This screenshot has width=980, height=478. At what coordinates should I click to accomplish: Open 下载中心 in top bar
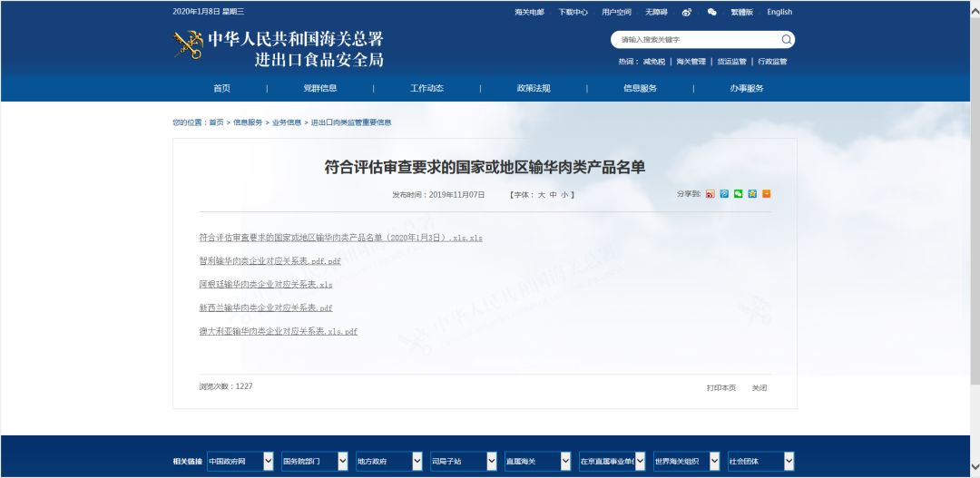[573, 12]
